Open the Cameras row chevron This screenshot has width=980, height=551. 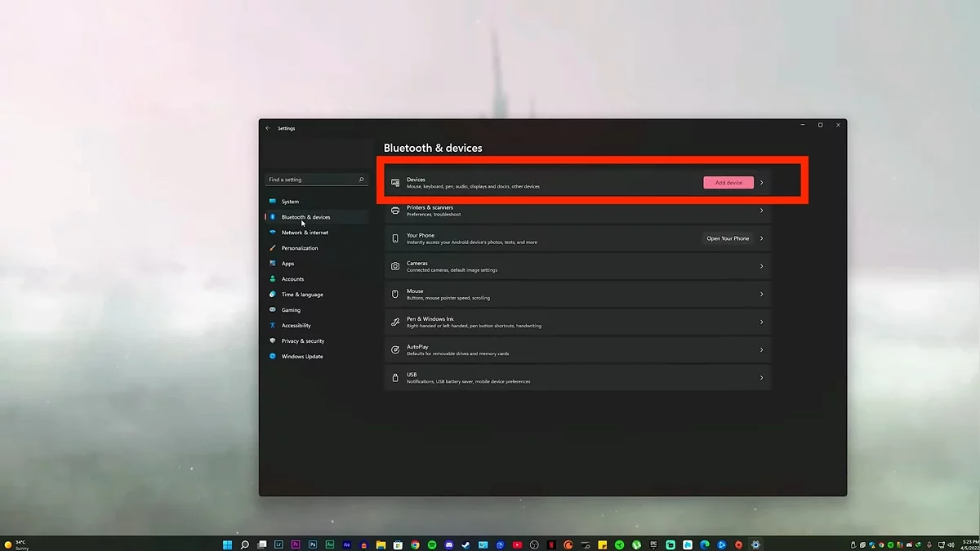761,266
